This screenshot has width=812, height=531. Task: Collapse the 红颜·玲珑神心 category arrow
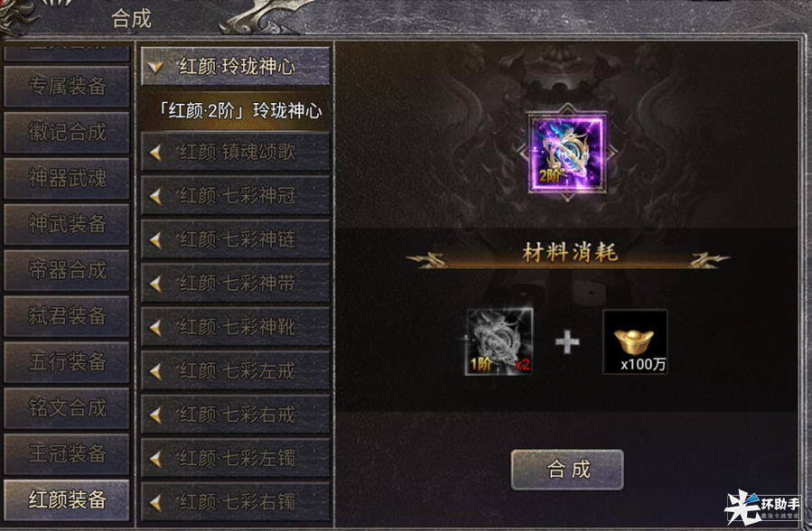[154, 67]
